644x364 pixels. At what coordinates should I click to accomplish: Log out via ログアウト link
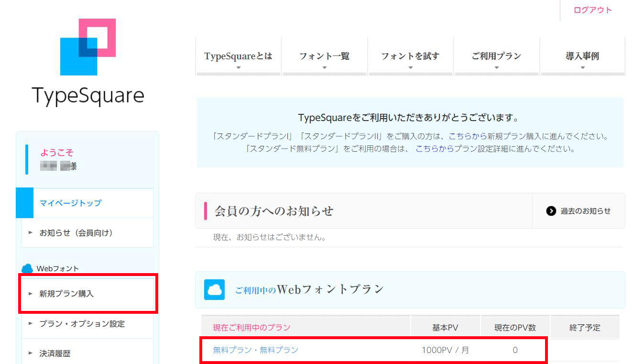click(593, 10)
